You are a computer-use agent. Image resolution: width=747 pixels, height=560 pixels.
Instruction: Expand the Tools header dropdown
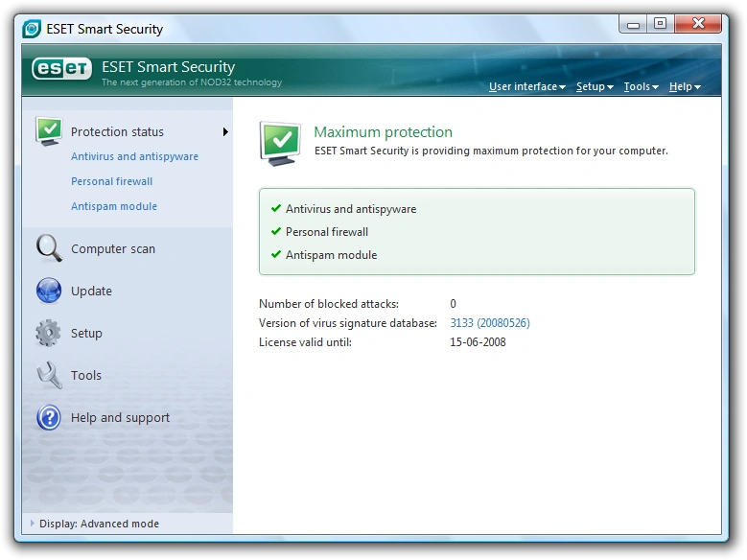point(641,86)
